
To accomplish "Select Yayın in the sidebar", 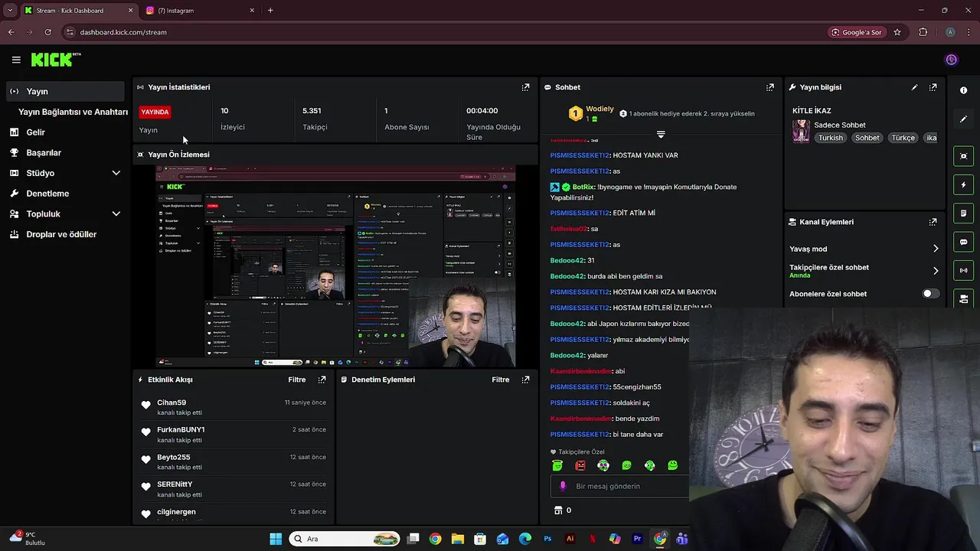I will [65, 91].
